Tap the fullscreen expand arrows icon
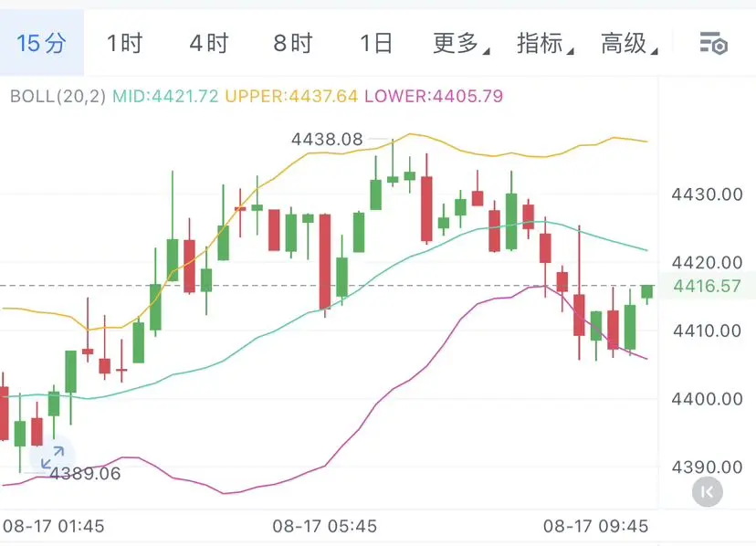This screenshot has width=756, height=546. 53,457
